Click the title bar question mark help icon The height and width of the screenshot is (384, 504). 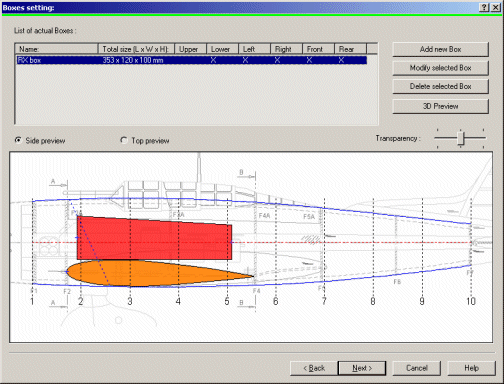484,7
